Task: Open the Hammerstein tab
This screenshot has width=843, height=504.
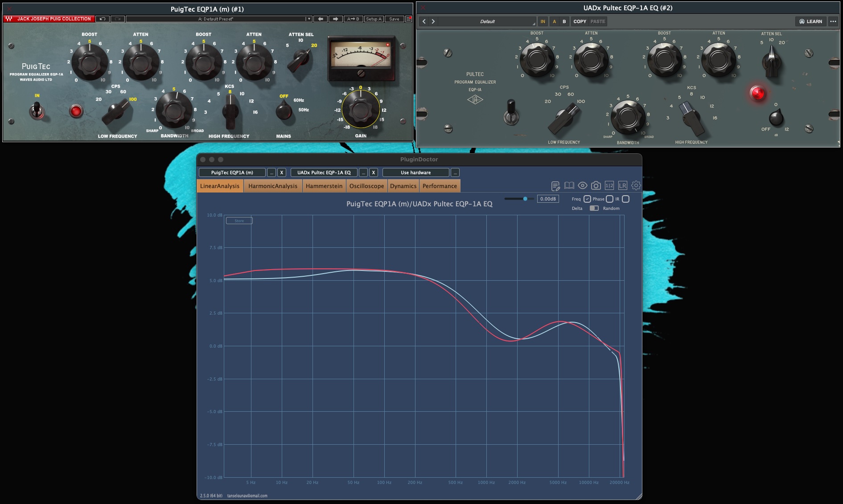Action: click(324, 186)
